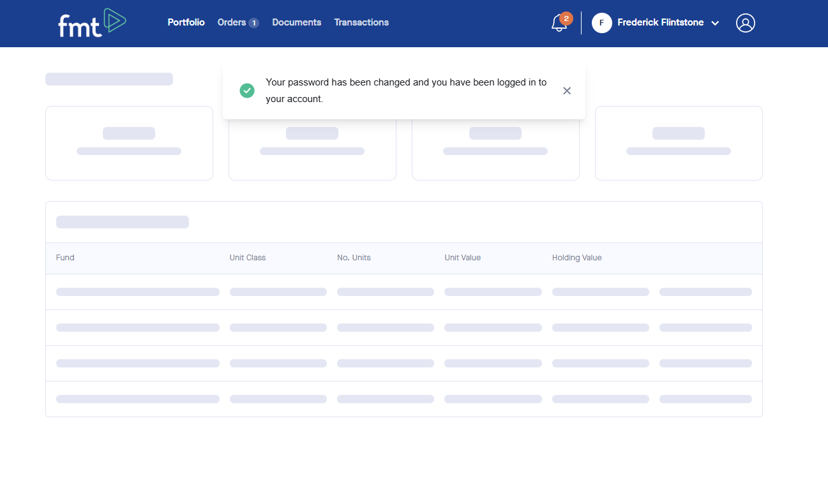This screenshot has height=504, width=828.
Task: Click the Holding Value column header
Action: coord(576,258)
